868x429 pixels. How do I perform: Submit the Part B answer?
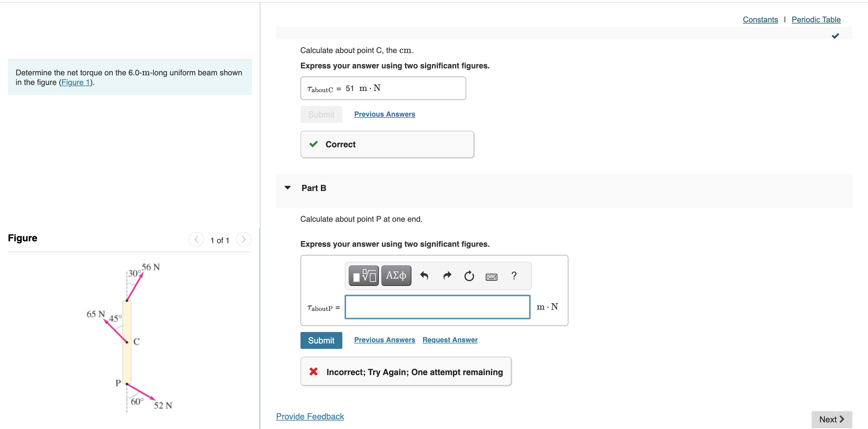click(321, 340)
